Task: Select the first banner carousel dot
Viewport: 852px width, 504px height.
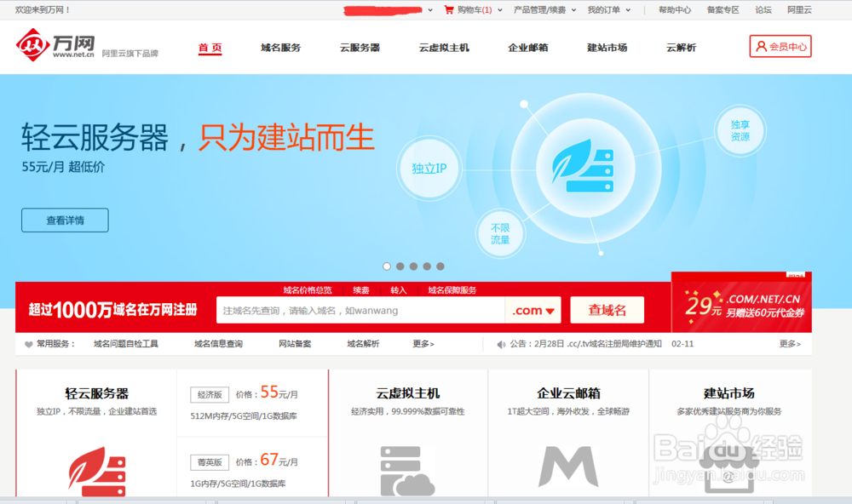Action: point(386,266)
